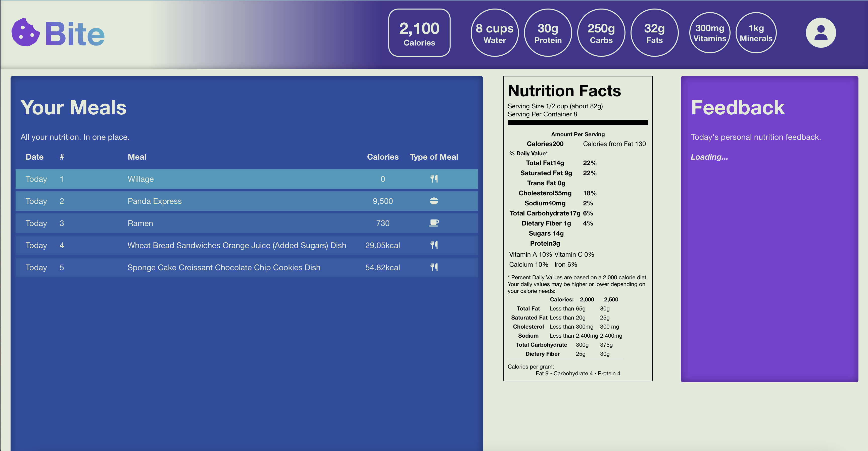
Task: Click the Type of Meal column header
Action: 434,157
